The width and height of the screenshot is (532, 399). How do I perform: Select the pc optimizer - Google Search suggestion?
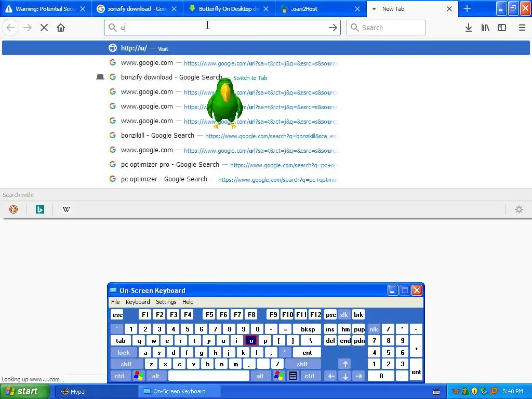(265, 179)
